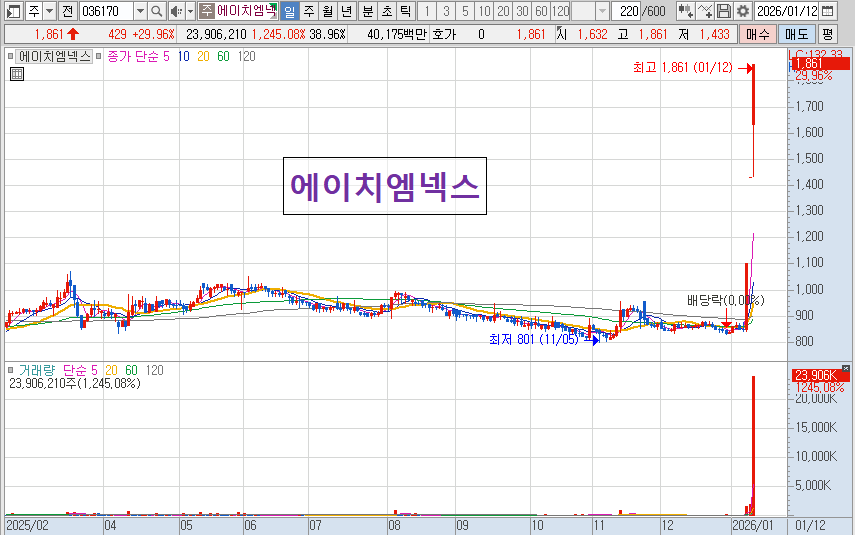Switch to tick chart (틱)
This screenshot has height=535, width=855.
pos(405,11)
